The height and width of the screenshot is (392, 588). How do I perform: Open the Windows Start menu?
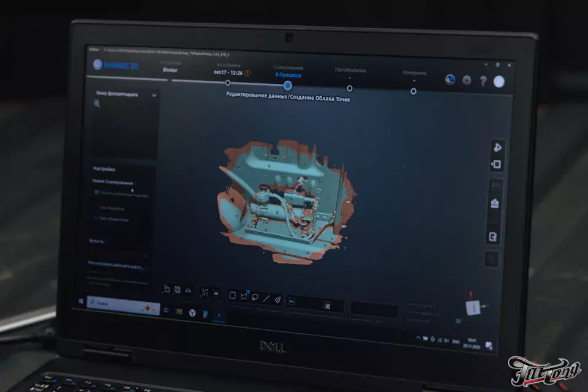81,301
